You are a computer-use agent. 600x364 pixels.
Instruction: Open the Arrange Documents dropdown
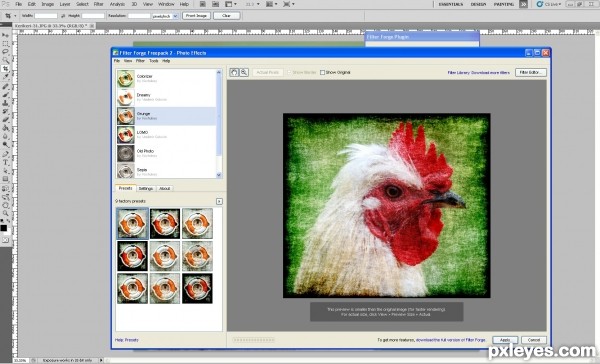click(272, 4)
